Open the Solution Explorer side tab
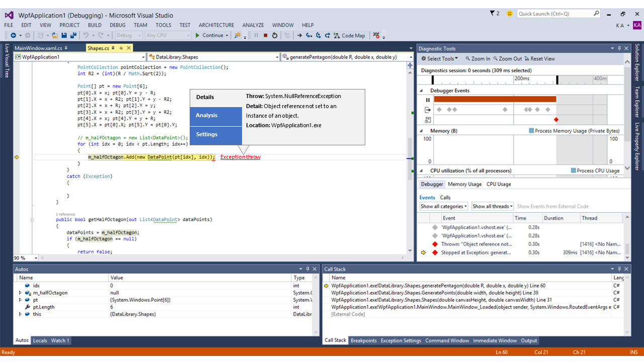Image resolution: width=644 pixels, height=362 pixels. 637,62
